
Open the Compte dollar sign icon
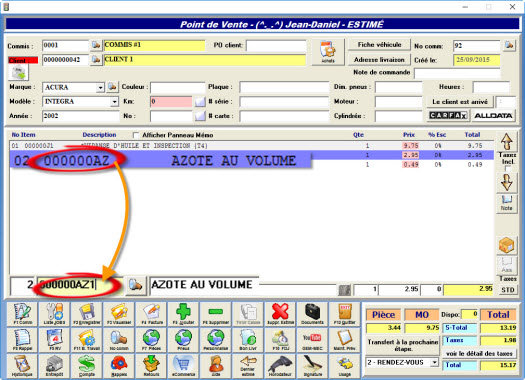(x=87, y=366)
